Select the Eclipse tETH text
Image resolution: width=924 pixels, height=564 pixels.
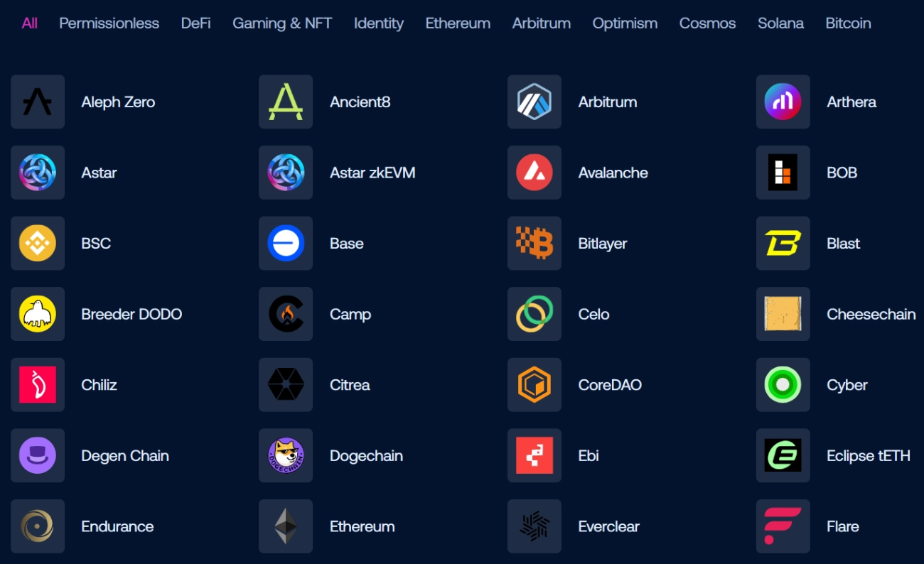tap(869, 455)
